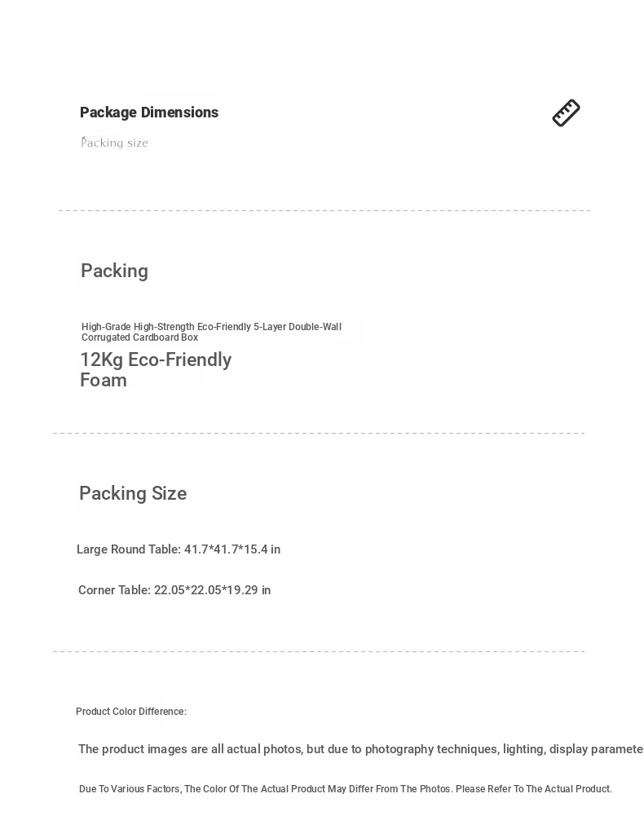Click the Due To Various Factors notice

346,789
